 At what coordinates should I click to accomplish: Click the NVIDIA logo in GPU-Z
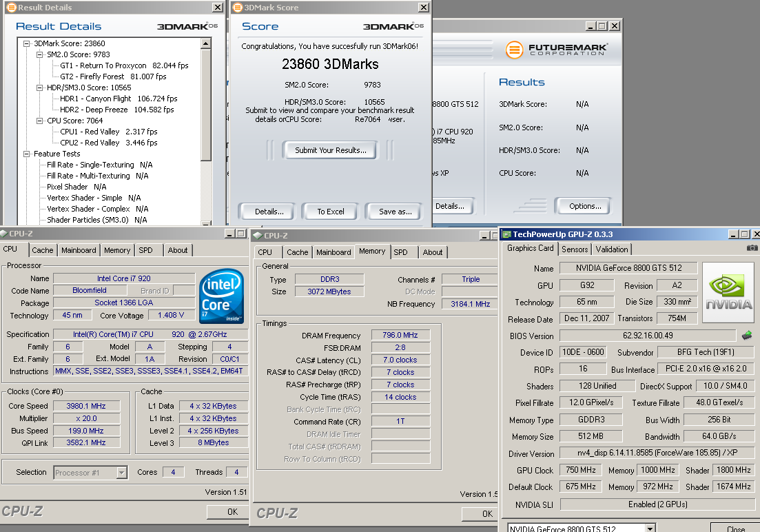click(x=728, y=292)
